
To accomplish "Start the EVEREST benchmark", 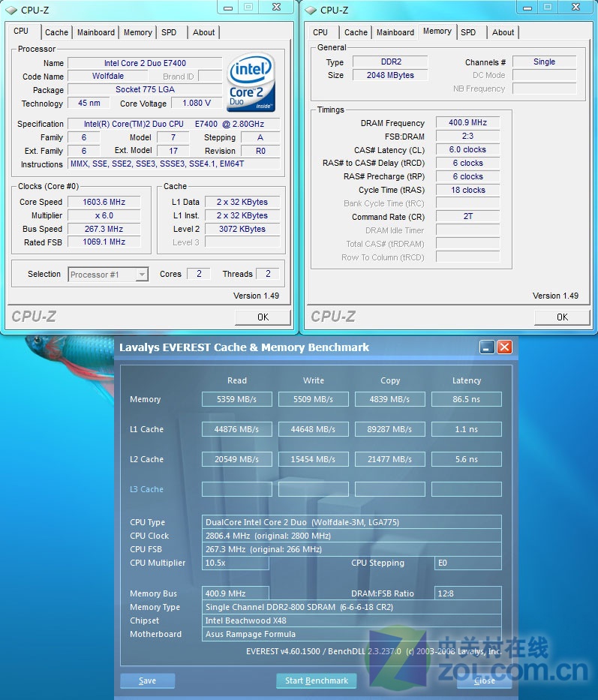I will pos(317,680).
